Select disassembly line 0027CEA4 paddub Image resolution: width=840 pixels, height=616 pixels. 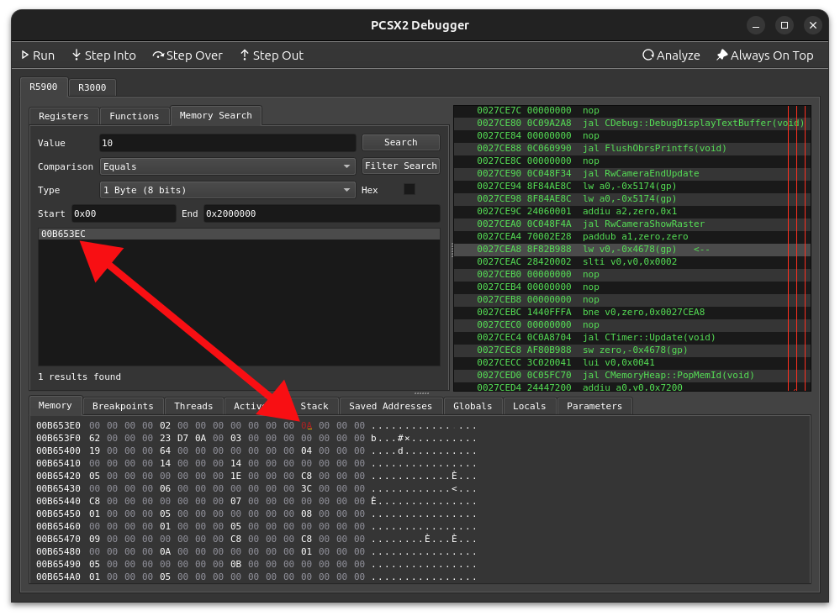point(632,237)
